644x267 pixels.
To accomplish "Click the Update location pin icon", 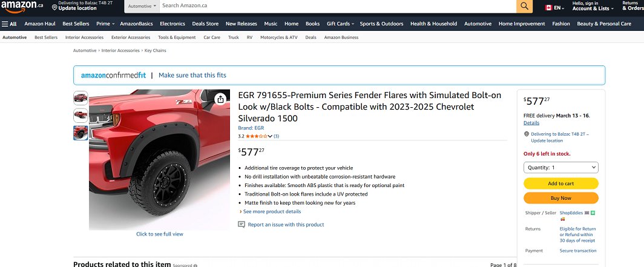I will (54, 7).
